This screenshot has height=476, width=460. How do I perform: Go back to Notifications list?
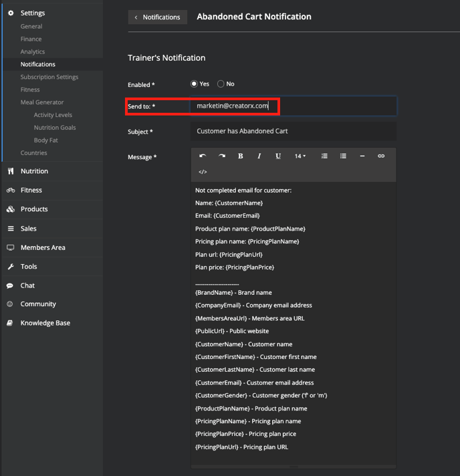[158, 17]
